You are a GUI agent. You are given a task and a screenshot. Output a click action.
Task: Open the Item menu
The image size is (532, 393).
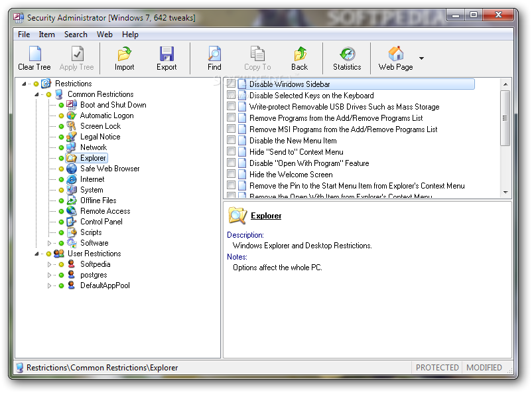pyautogui.click(x=46, y=35)
